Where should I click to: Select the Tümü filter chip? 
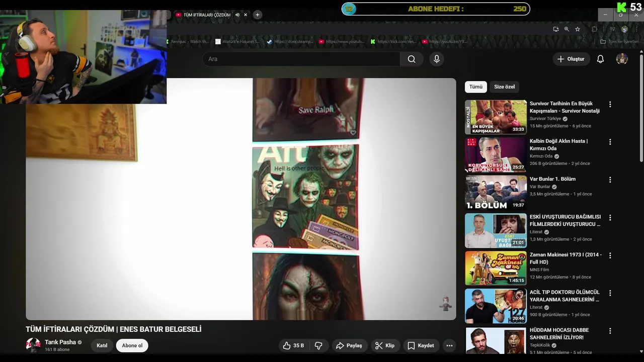(476, 87)
